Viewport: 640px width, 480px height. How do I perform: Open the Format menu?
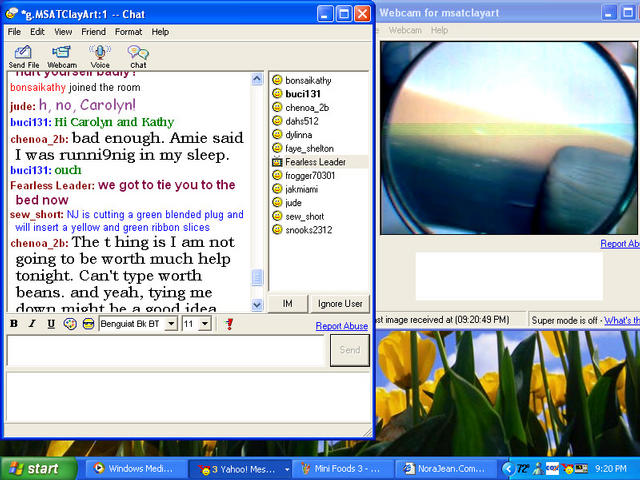[128, 32]
